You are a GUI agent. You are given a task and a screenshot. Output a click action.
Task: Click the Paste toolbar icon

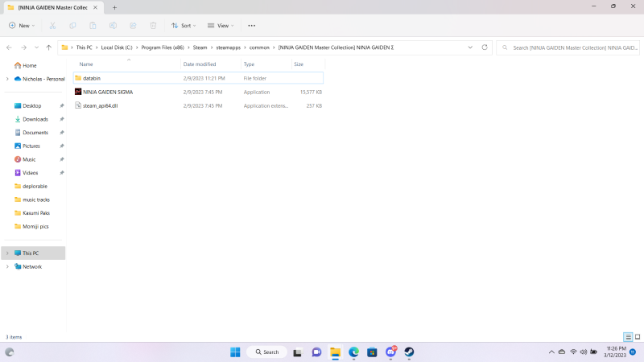[x=93, y=26]
